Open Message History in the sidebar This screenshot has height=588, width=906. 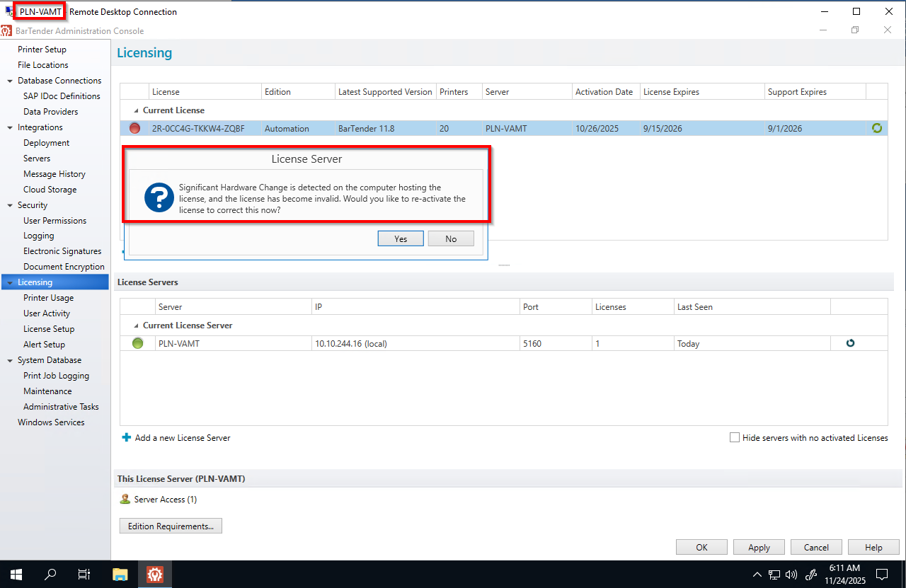(54, 174)
